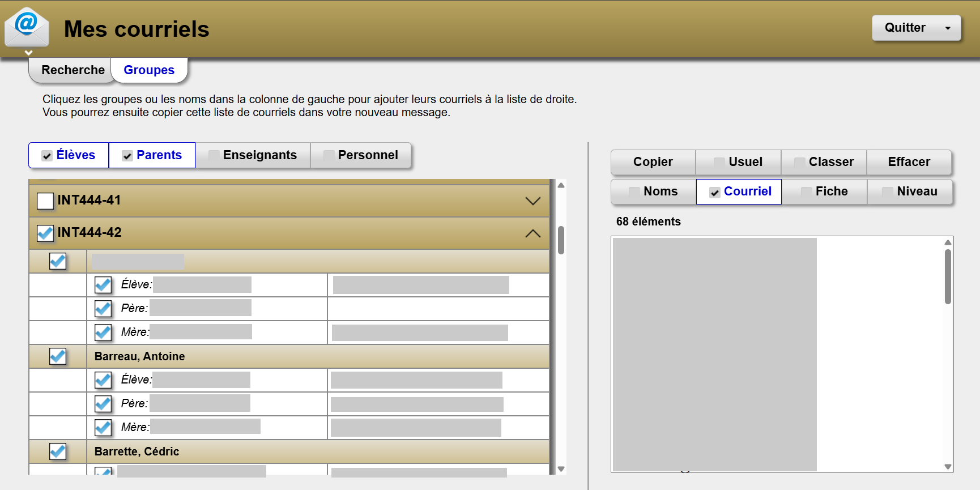Uncheck the Barreau, Antoine student checkbox
Viewport: 980px width, 490px height.
58,356
